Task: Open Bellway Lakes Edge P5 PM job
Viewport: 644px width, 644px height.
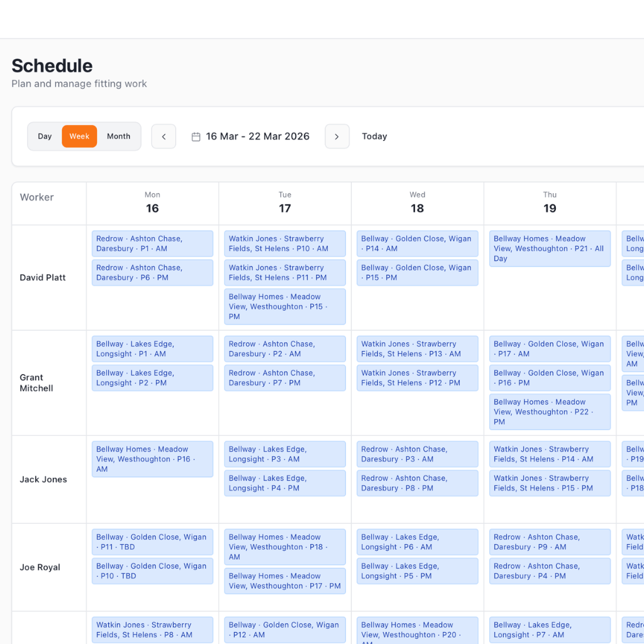Action: [x=418, y=571]
